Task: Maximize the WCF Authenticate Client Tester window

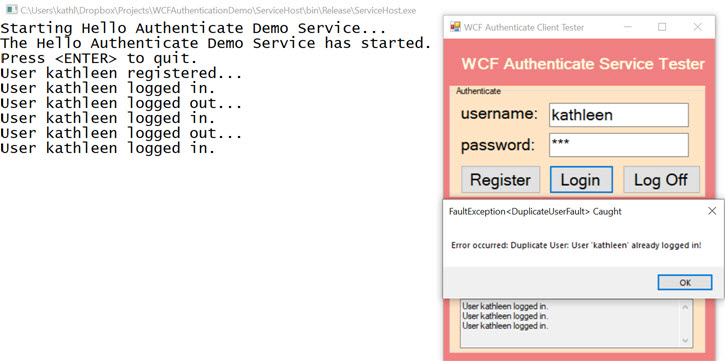Action: click(x=662, y=27)
